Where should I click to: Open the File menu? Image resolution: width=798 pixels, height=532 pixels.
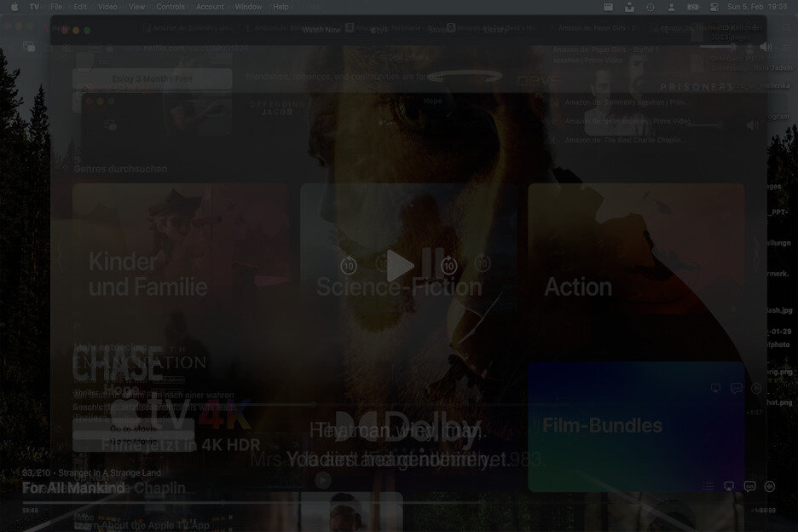click(x=56, y=7)
